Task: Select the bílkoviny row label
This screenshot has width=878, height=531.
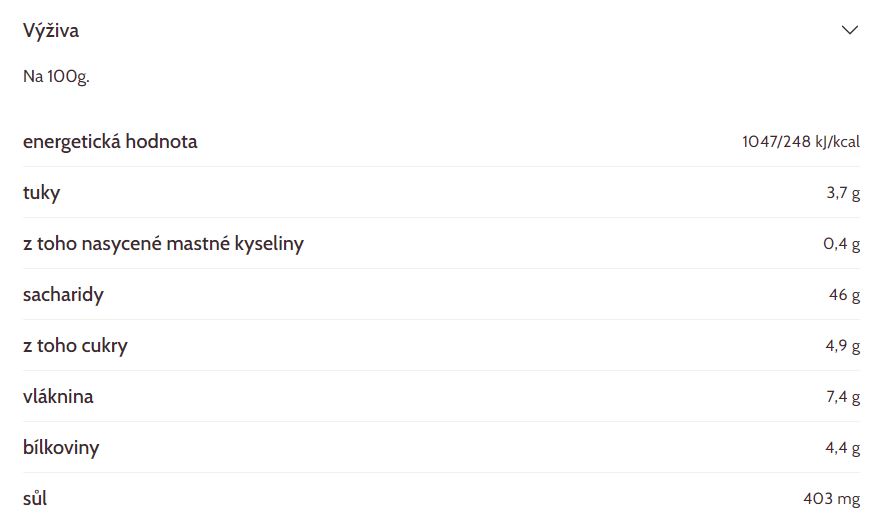Action: [61, 448]
